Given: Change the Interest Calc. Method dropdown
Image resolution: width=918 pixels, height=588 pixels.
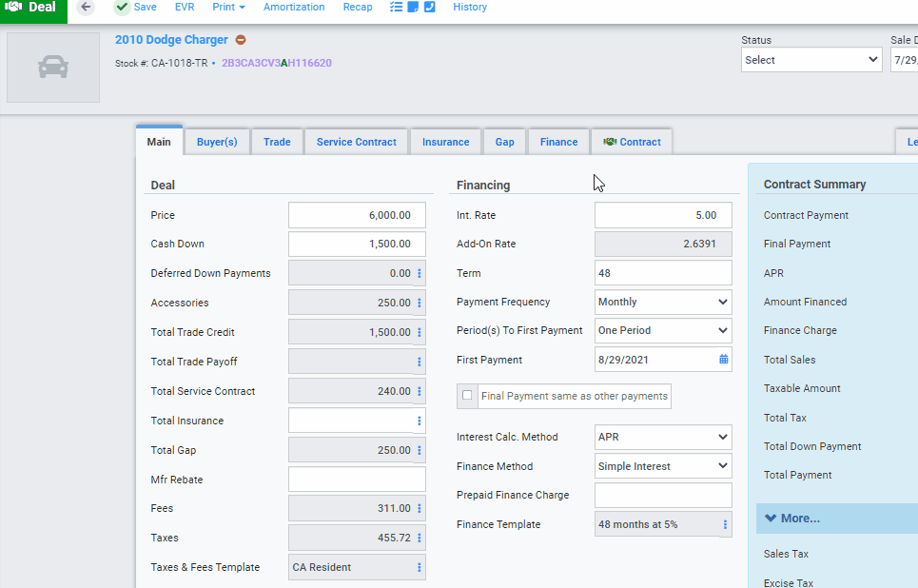Looking at the screenshot, I should [x=662, y=437].
